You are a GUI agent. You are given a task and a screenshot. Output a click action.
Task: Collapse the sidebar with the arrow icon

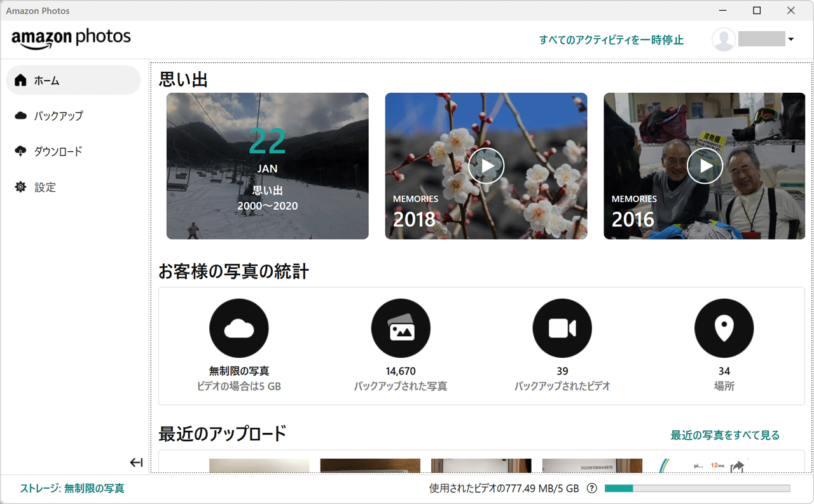coord(136,462)
